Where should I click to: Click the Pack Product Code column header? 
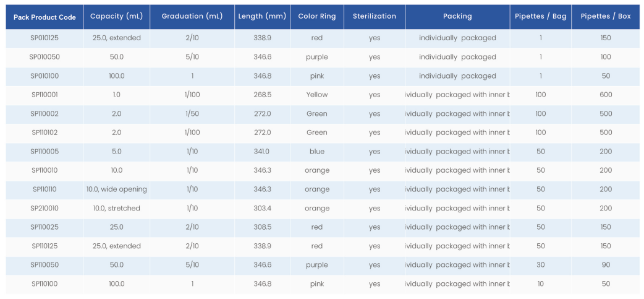click(x=44, y=17)
